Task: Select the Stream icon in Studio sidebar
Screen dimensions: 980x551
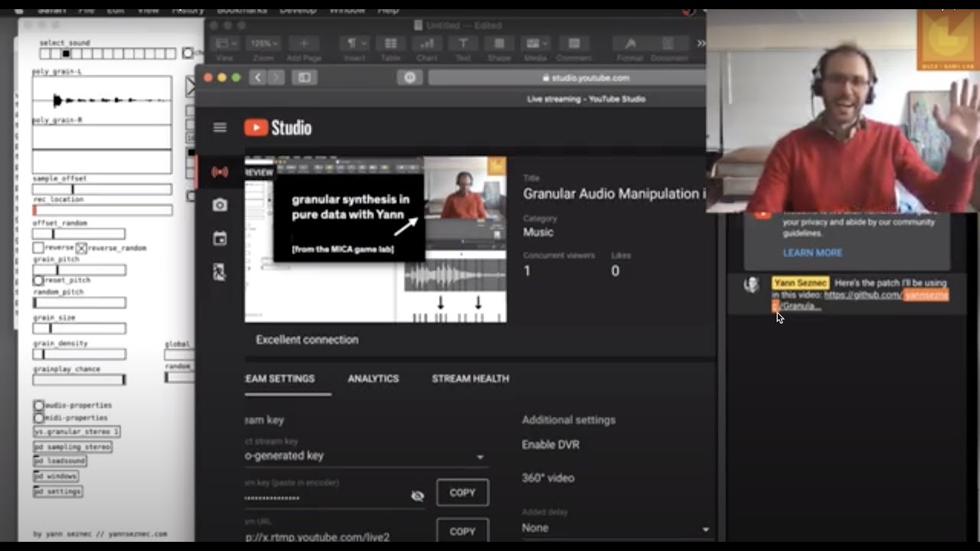Action: coord(220,172)
